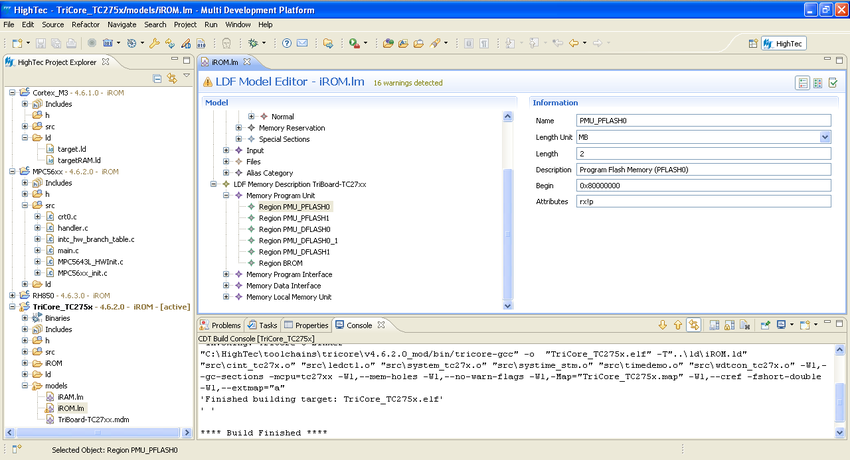The width and height of the screenshot is (850, 460).
Task: Close the Console view tab
Action: 381,325
